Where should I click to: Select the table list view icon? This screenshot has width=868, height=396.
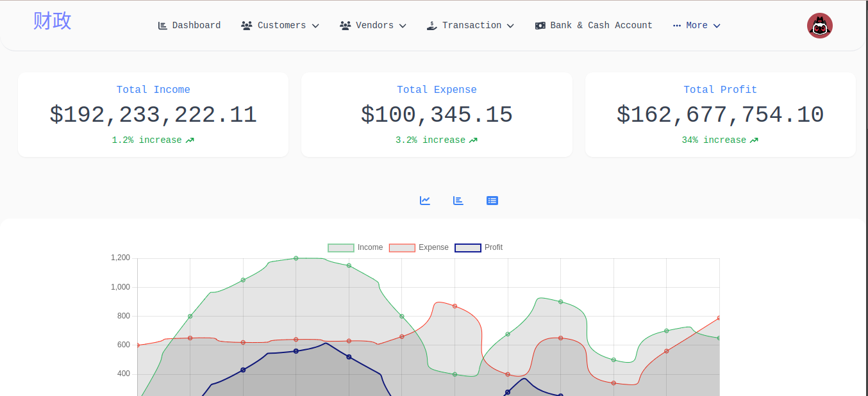point(492,201)
